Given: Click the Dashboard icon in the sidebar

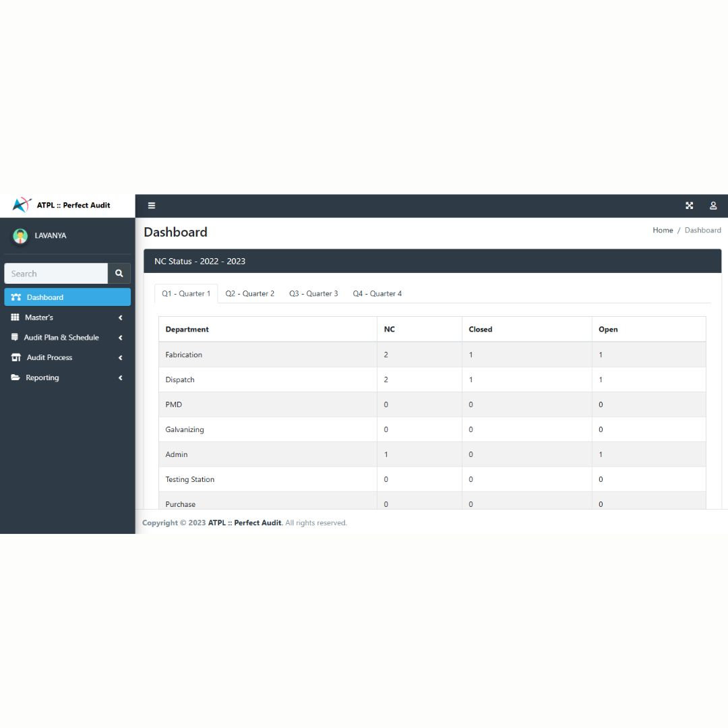Looking at the screenshot, I should 16,297.
